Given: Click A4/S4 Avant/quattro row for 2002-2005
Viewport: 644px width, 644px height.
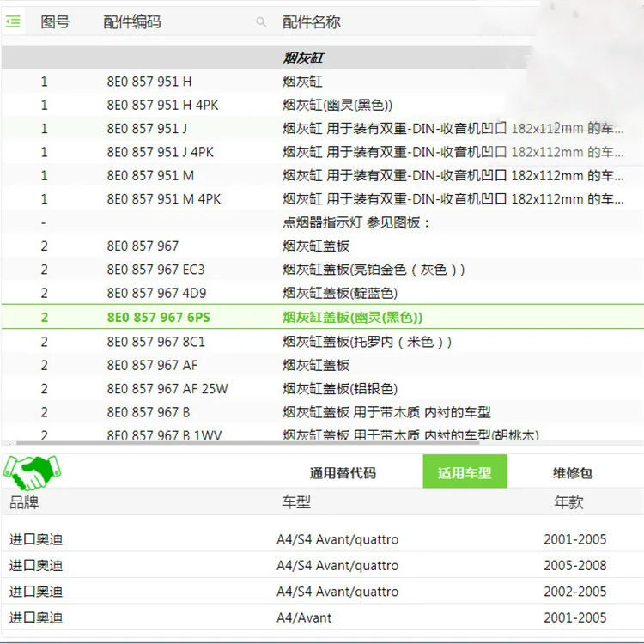Looking at the screenshot, I should point(322,592).
